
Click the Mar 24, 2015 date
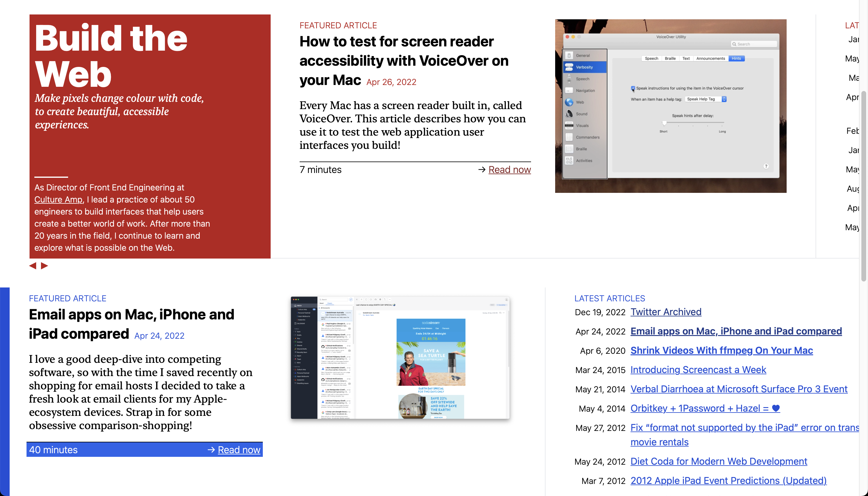pos(600,370)
